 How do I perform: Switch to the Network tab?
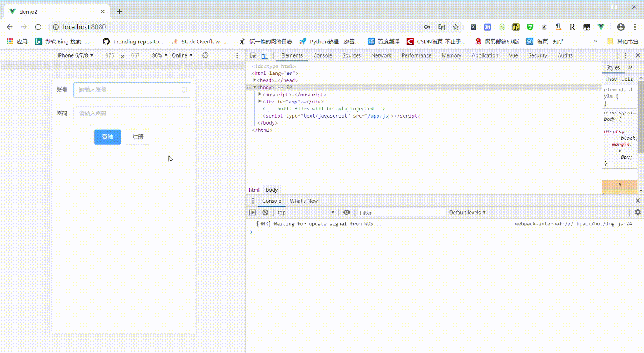click(x=381, y=55)
